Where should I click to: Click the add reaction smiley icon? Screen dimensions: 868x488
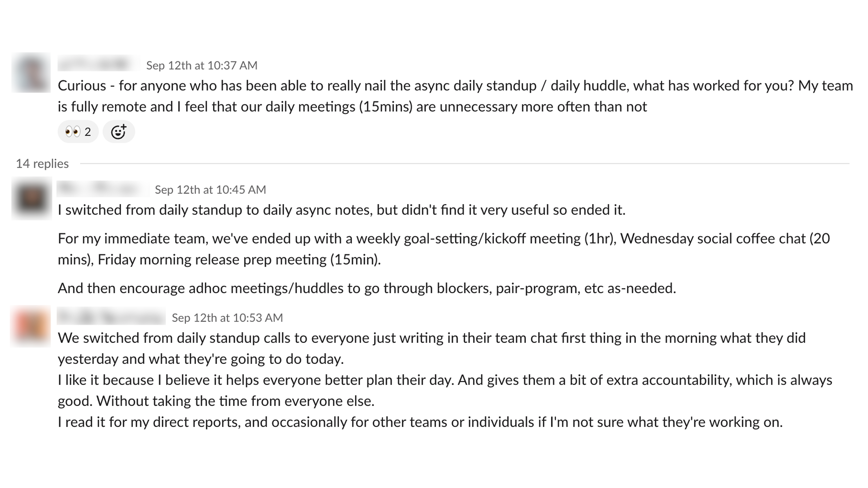click(x=119, y=131)
